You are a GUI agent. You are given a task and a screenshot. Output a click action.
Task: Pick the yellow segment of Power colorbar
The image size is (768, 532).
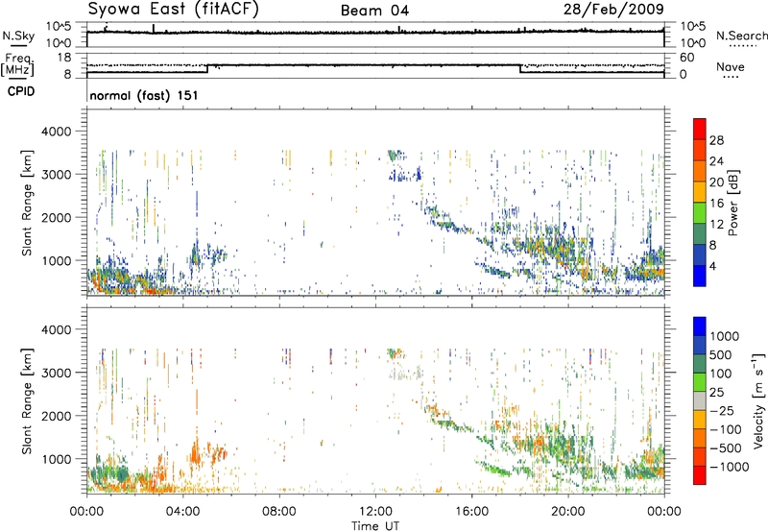[x=700, y=192]
